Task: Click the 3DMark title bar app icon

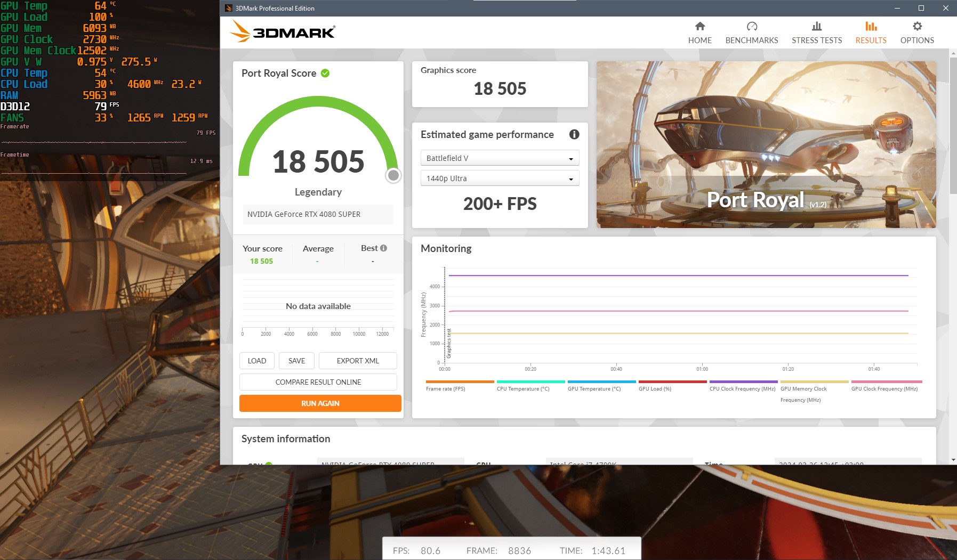Action: [x=228, y=8]
